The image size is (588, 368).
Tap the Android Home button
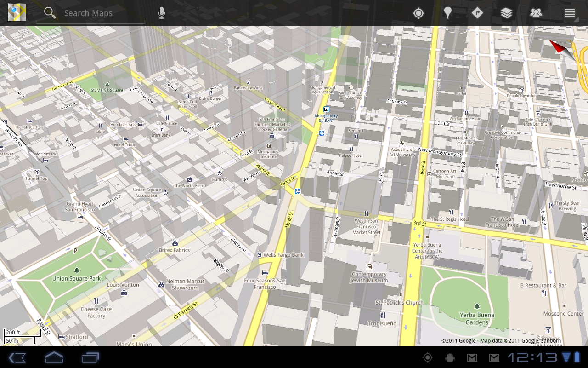click(54, 357)
